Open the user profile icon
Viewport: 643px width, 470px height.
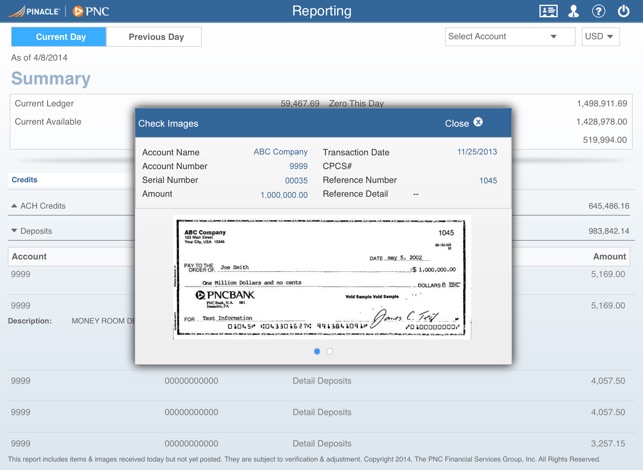573,11
